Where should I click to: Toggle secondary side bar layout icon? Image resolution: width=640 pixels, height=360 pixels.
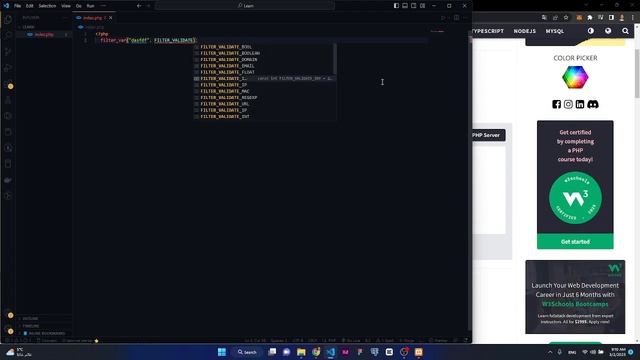point(413,6)
